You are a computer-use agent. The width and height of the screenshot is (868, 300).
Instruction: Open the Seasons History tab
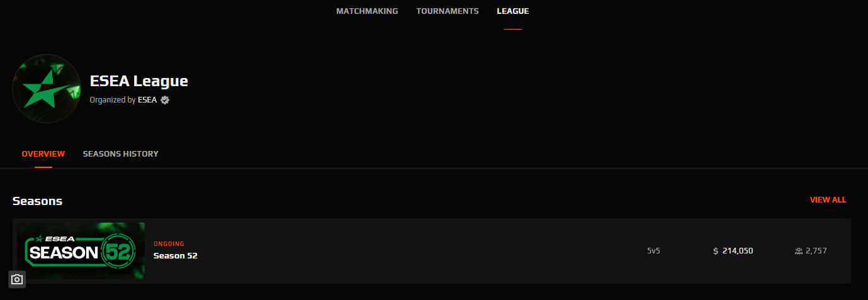tap(121, 154)
